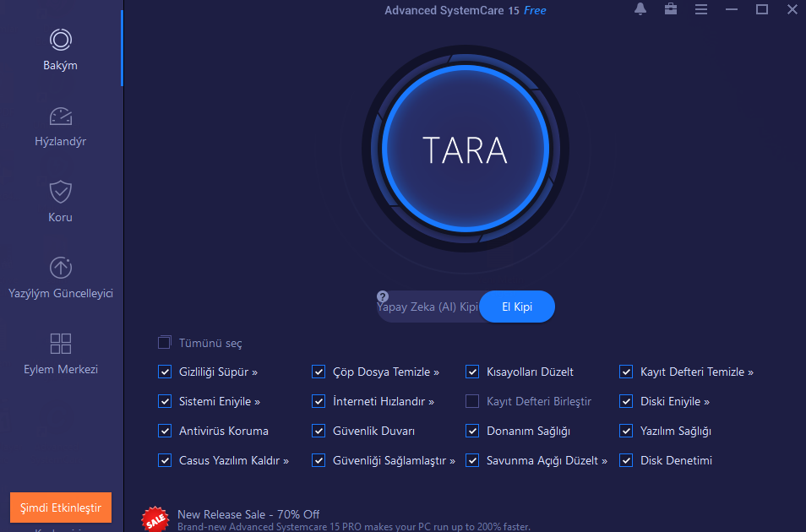The image size is (806, 532).
Task: Uncheck Güvenliği Sağlamlaştır checkbox
Action: pos(319,460)
